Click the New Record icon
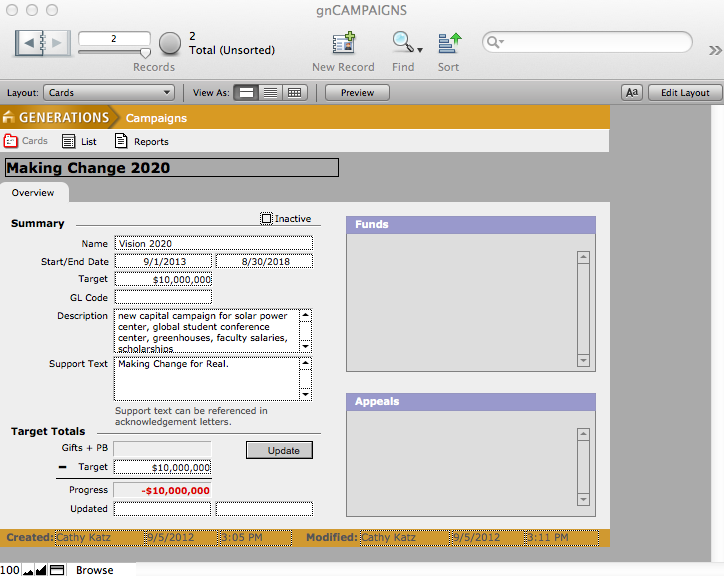 pos(343,43)
